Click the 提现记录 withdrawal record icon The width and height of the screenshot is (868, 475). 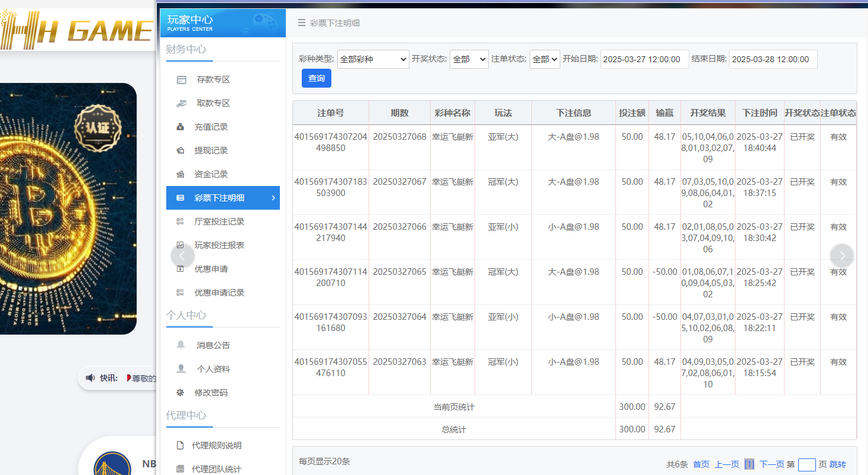pyautogui.click(x=181, y=150)
